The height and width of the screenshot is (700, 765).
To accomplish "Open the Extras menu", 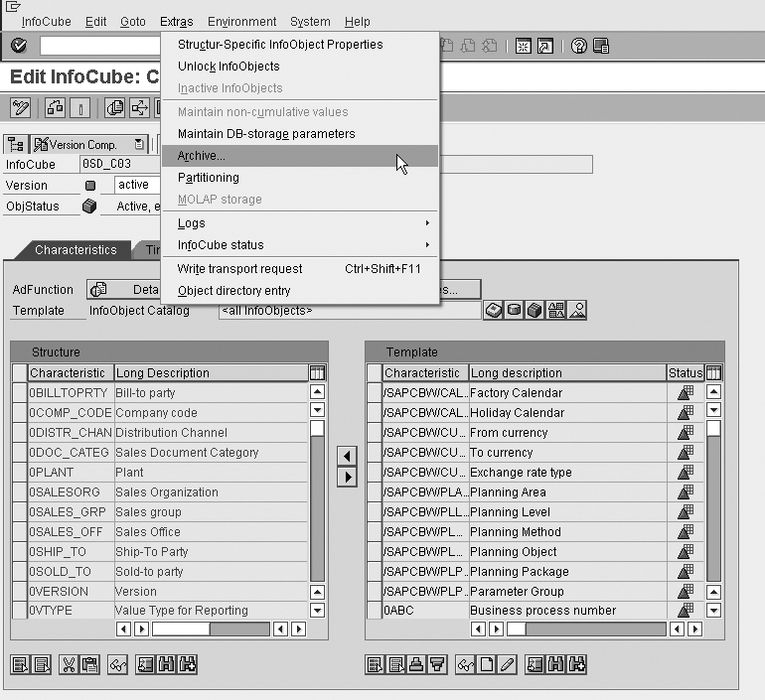I will (x=177, y=22).
